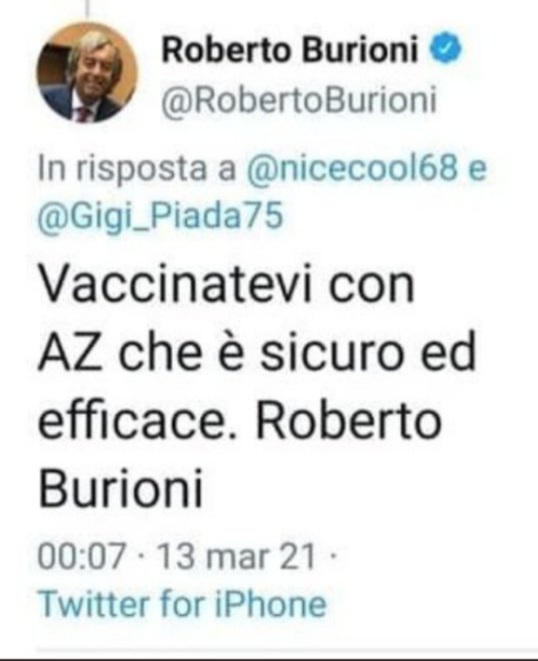Click the AZ abbreviation in the tweet text

pyautogui.click(x=70, y=351)
